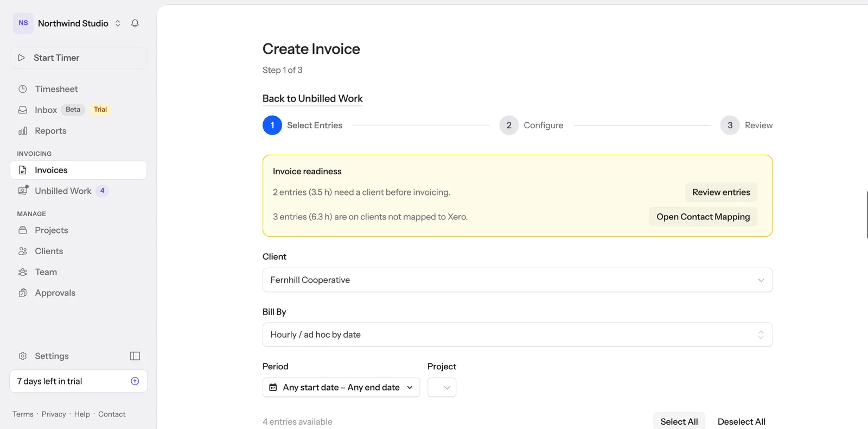This screenshot has width=868, height=429.
Task: Open the Northwind Studio workspace switcher chevrons
Action: (x=118, y=23)
